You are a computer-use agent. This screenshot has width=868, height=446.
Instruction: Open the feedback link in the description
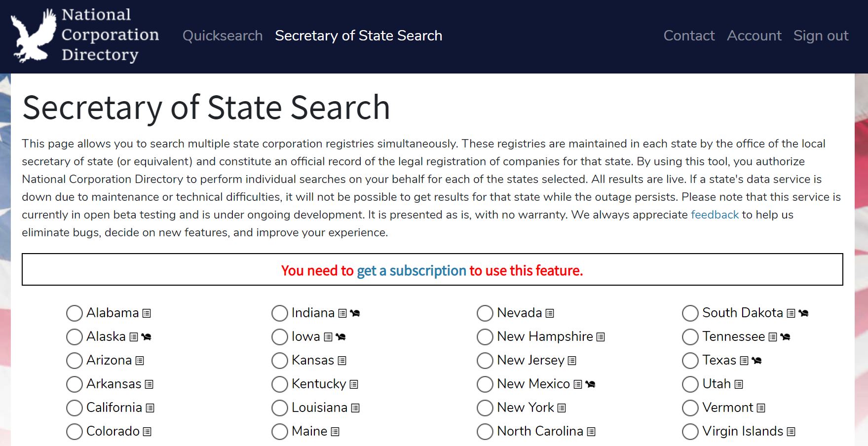tap(715, 215)
